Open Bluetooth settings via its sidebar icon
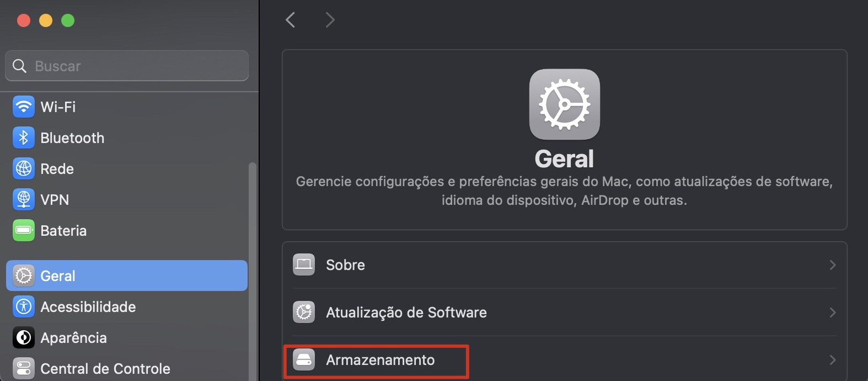Screen dimensions: 868x381 coord(23,137)
